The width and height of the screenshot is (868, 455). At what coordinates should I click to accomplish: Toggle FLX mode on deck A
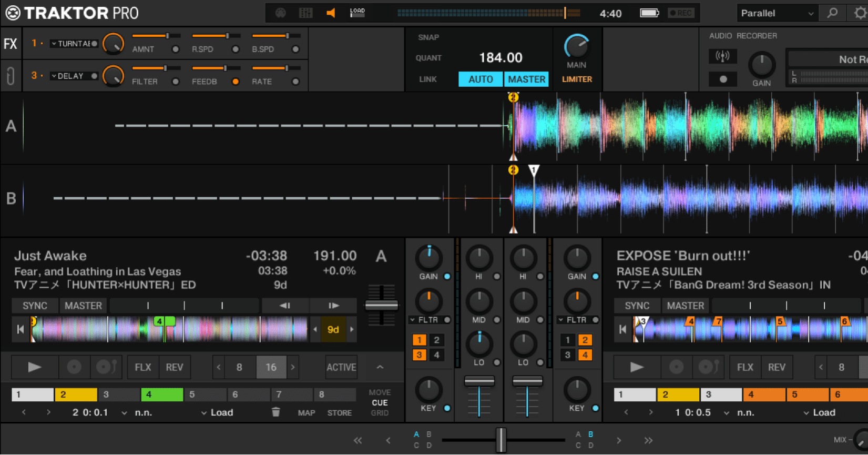[143, 367]
